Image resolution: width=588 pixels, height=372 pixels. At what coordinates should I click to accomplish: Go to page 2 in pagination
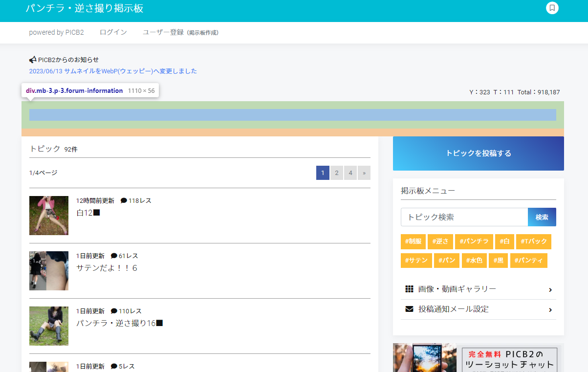[336, 173]
